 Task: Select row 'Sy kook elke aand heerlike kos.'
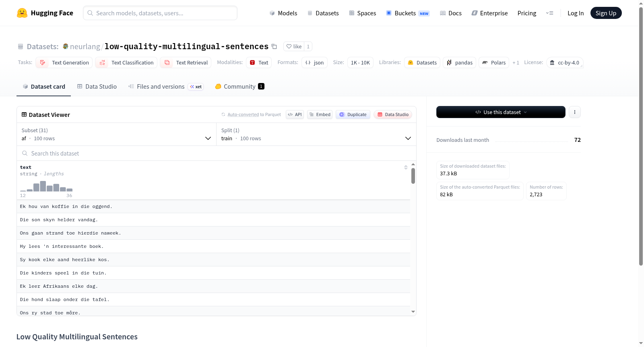(x=213, y=260)
